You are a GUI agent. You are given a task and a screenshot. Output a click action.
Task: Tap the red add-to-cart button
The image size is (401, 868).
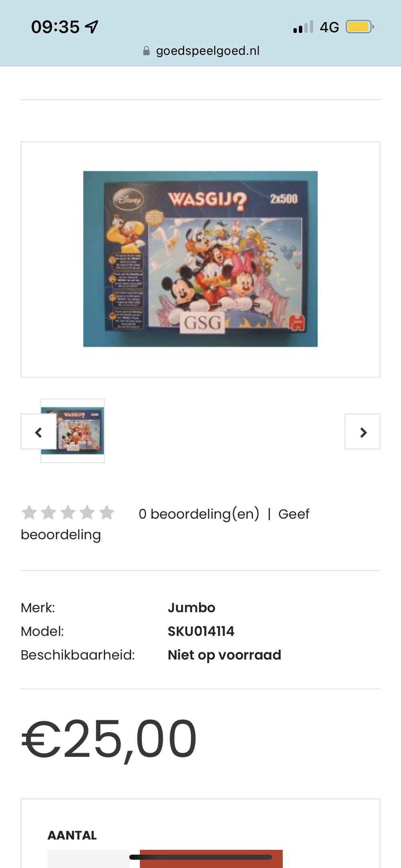tap(211, 858)
